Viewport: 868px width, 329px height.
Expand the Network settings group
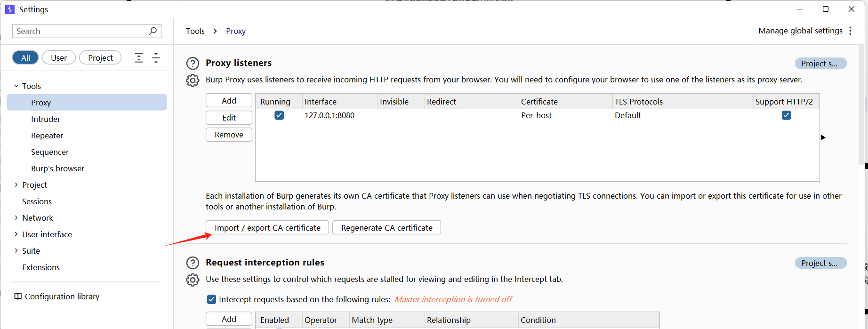(16, 218)
